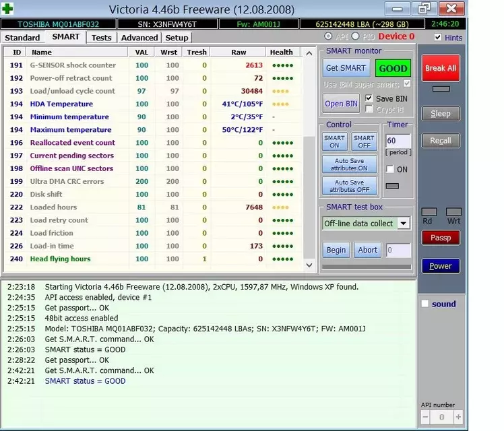Click the SMART OFF button
The height and width of the screenshot is (431, 504).
(x=364, y=141)
